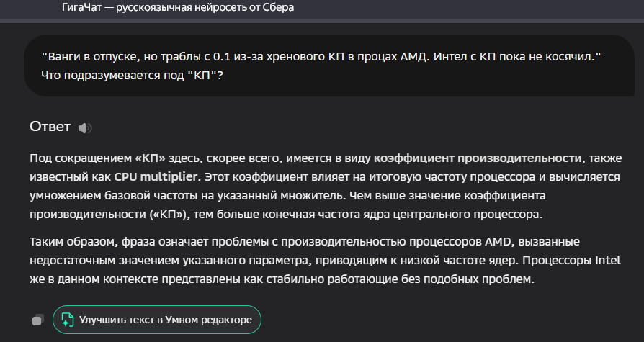The image size is (644, 342).
Task: Click the 'Ответ' heading
Action: tap(50, 127)
